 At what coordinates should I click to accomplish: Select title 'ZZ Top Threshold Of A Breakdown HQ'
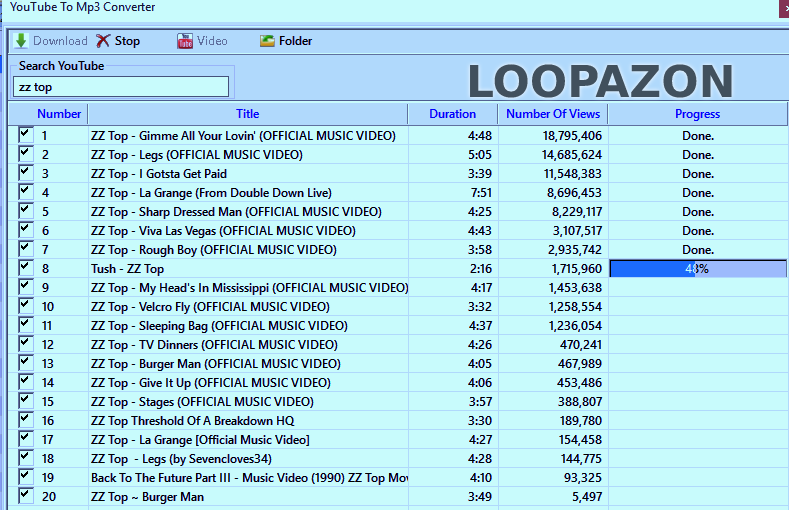(192, 421)
